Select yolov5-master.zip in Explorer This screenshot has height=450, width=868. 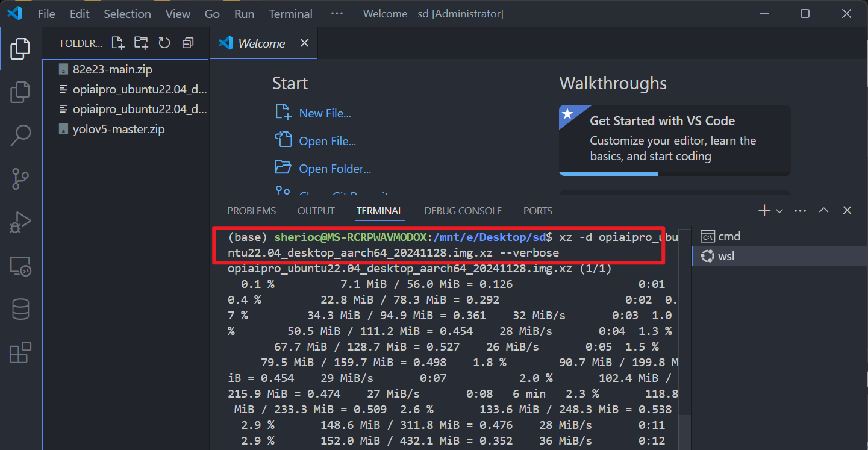pos(125,129)
